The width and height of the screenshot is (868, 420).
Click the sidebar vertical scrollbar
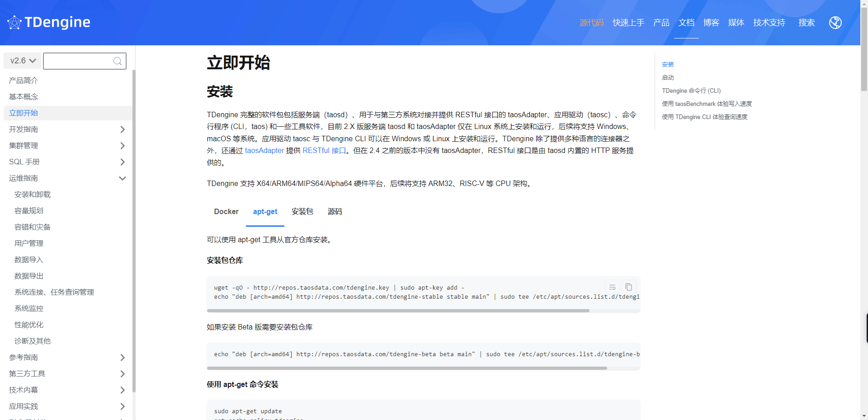[x=134, y=231]
